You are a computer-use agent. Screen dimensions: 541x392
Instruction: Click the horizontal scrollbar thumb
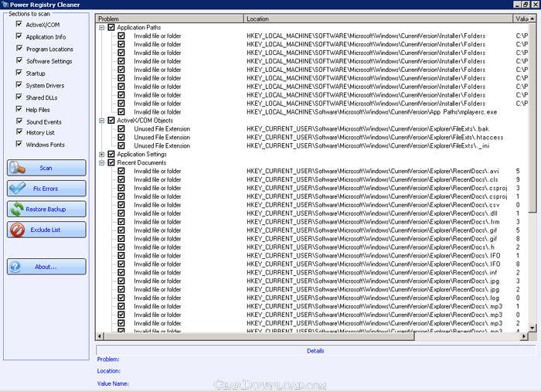tap(259, 336)
